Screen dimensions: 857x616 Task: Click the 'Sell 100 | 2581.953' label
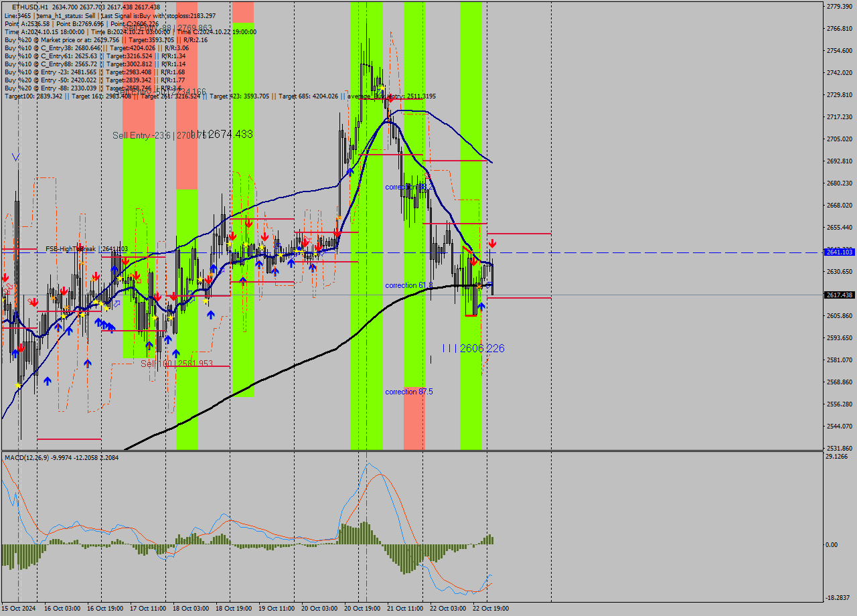(177, 364)
